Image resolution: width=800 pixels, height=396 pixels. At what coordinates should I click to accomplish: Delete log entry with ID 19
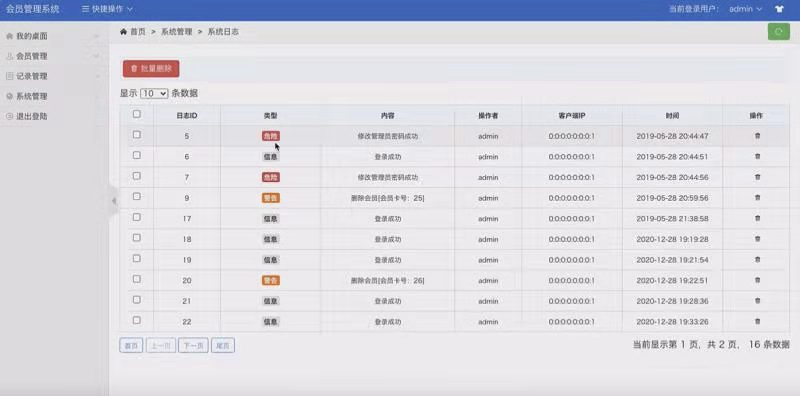point(757,260)
